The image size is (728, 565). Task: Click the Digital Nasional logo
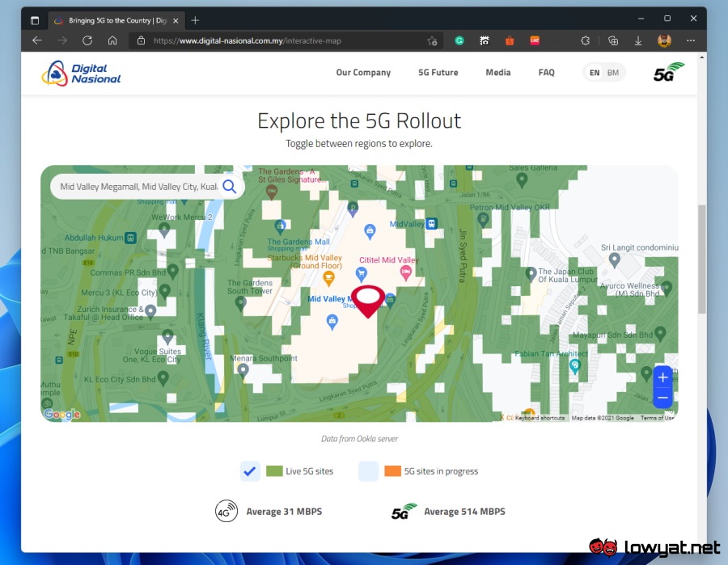(x=81, y=73)
